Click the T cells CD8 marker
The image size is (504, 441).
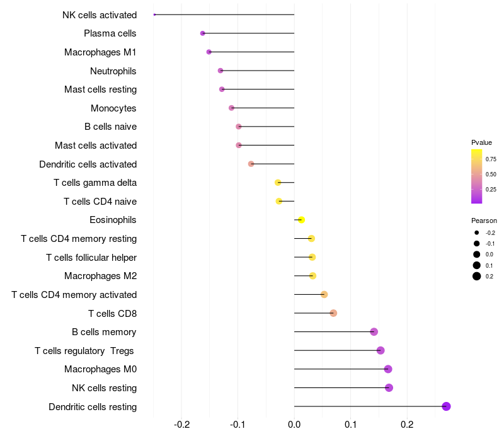coord(333,313)
